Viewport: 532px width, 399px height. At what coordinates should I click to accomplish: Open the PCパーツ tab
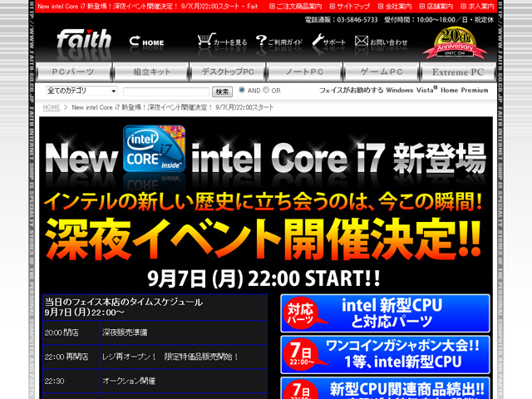pos(74,72)
